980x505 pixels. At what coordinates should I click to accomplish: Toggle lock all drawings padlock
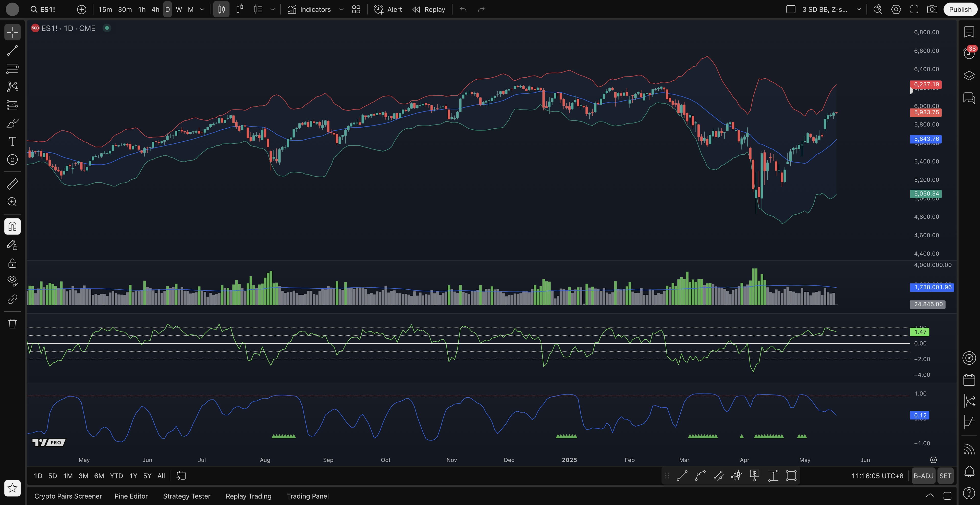click(x=12, y=263)
